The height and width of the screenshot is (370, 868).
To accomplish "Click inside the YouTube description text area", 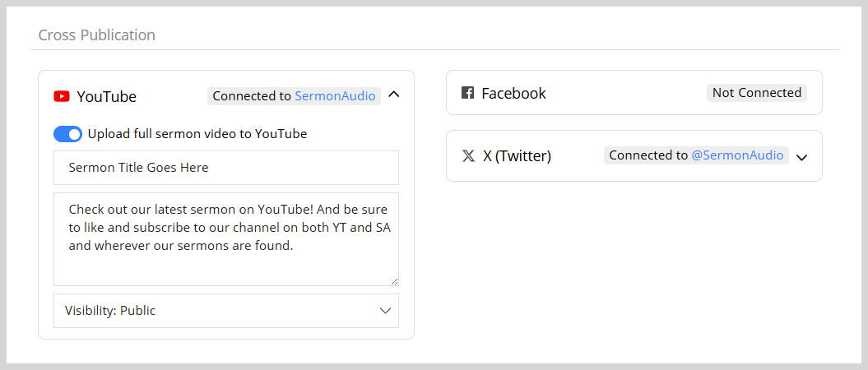I will [x=226, y=239].
